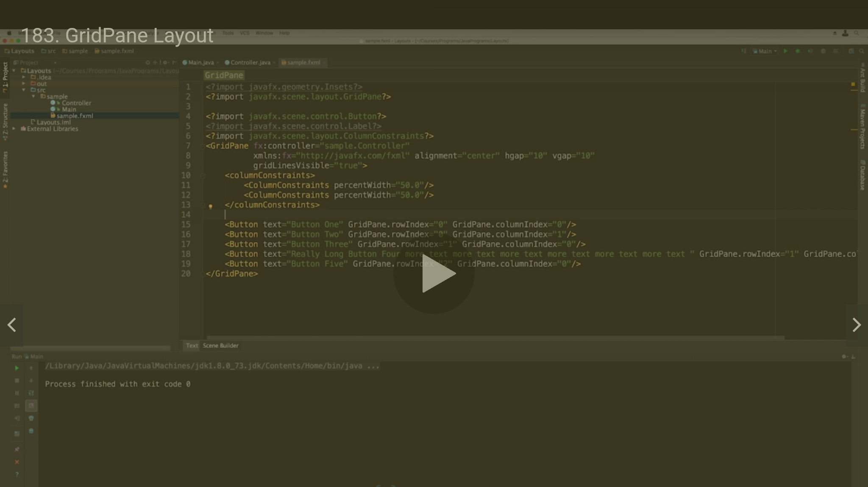
Task: Open Controller class in project tree
Action: tap(76, 103)
